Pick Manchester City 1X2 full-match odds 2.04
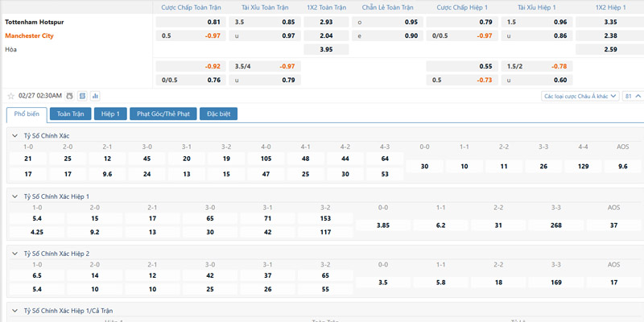The width and height of the screenshot is (644, 322). [326, 35]
